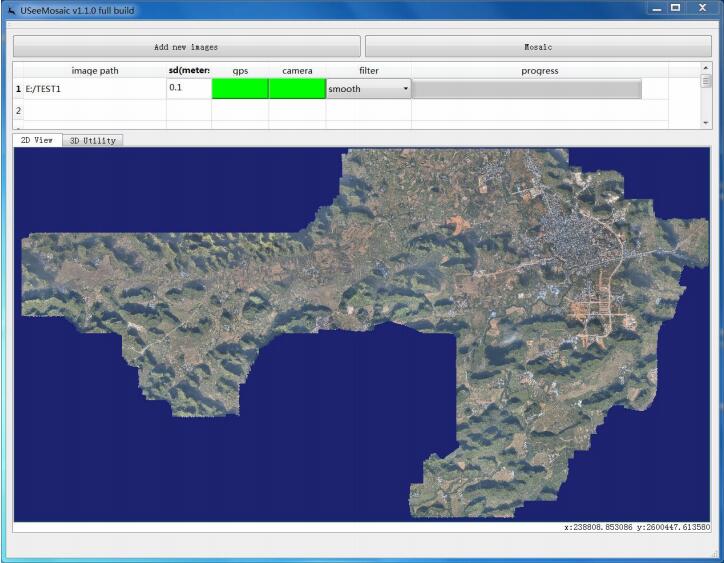Switch to the 2D View tab
This screenshot has height=563, width=724.
pyautogui.click(x=37, y=140)
